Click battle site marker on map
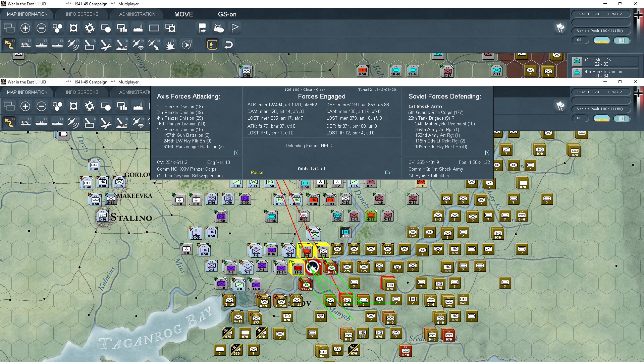 313,267
